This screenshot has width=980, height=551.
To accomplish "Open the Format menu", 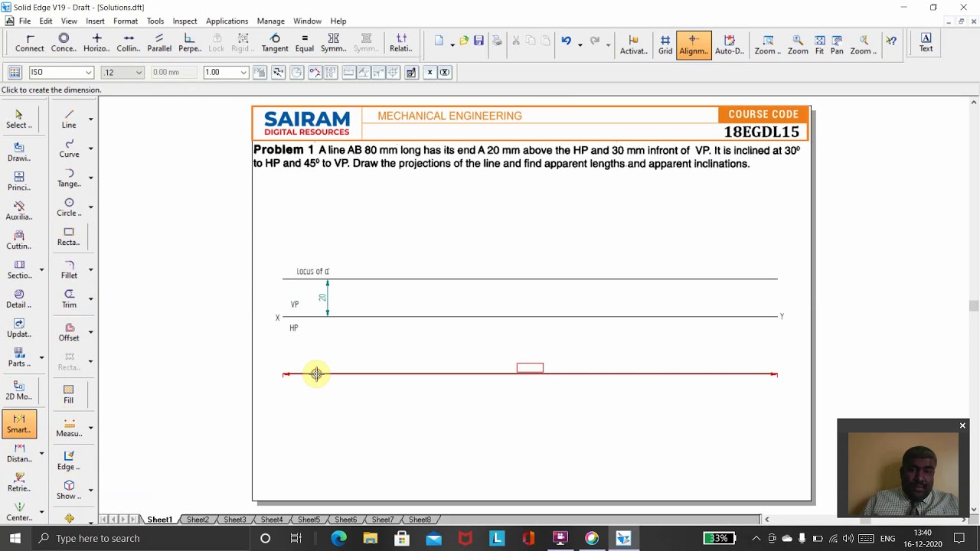I will [126, 21].
